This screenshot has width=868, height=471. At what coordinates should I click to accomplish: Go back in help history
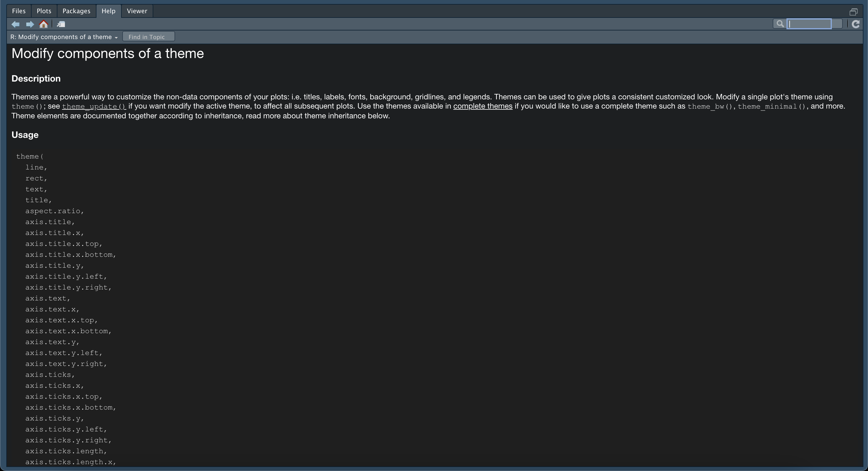(15, 24)
